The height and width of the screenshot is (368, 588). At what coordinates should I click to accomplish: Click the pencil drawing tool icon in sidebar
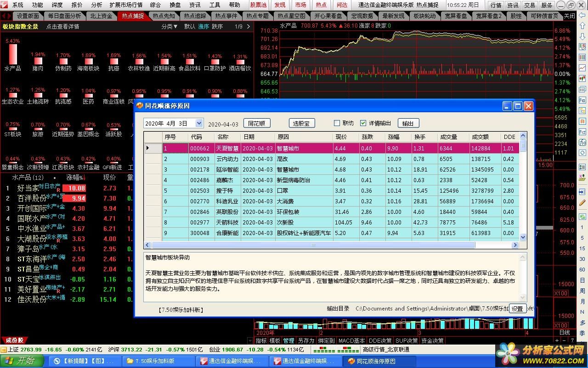coord(582,201)
